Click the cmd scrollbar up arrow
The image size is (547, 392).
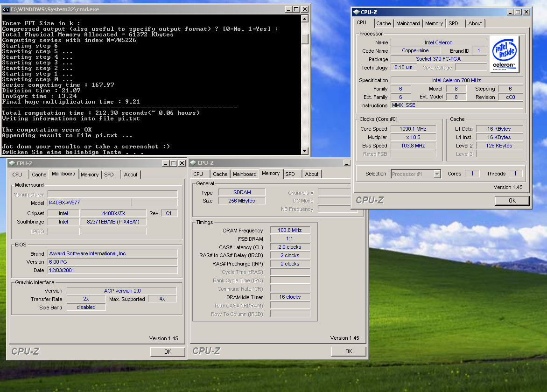[305, 19]
